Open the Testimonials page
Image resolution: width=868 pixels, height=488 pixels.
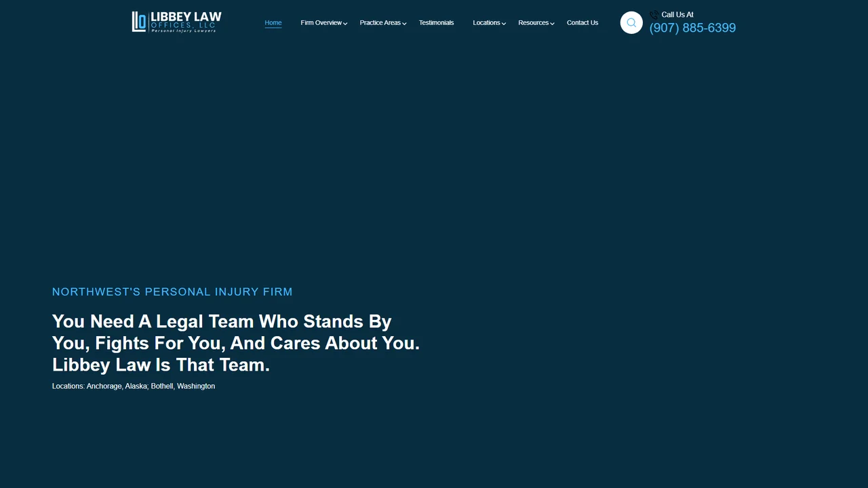(x=436, y=23)
